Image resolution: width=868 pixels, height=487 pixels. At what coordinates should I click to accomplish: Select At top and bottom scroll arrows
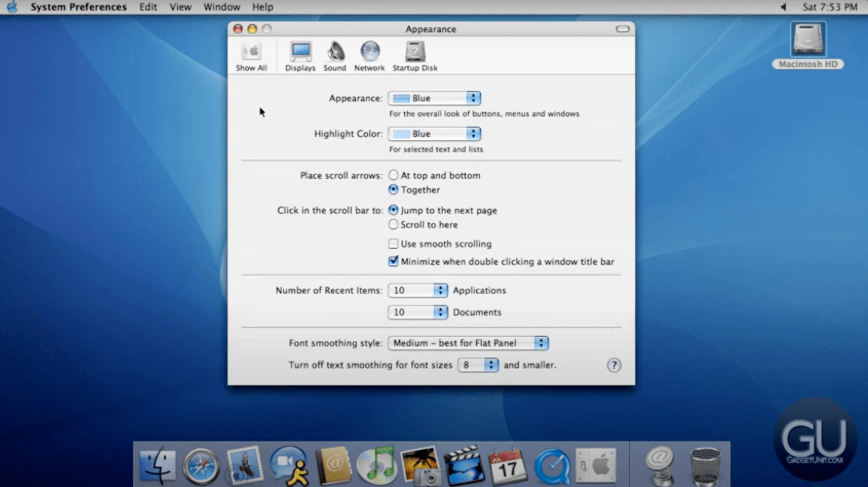[x=393, y=175]
